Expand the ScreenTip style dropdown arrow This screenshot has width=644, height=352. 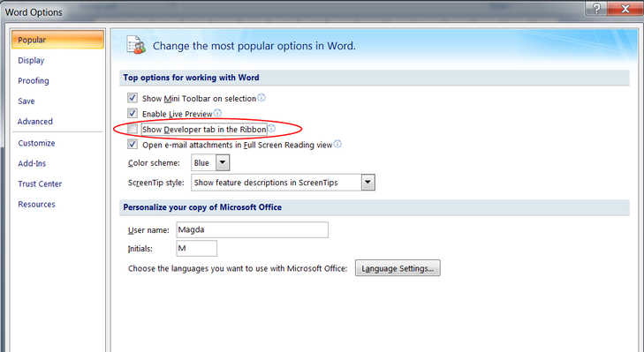[368, 182]
